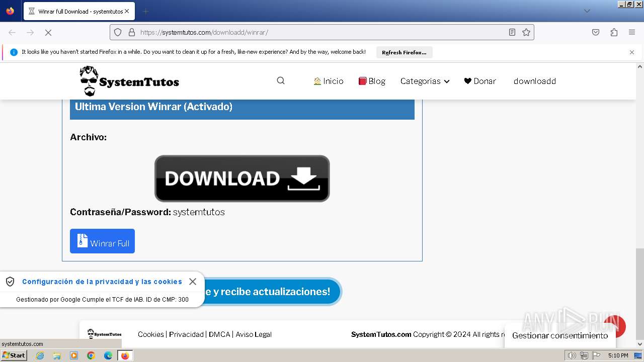The height and width of the screenshot is (362, 644).
Task: Expand the Categorias dropdown menu
Action: [425, 81]
